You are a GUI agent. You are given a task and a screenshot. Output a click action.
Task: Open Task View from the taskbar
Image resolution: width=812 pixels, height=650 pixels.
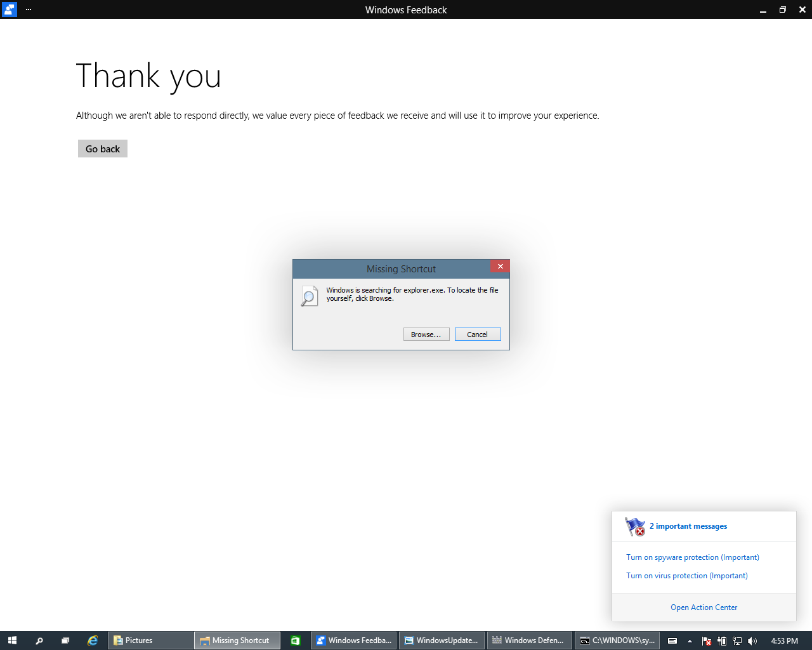point(65,640)
